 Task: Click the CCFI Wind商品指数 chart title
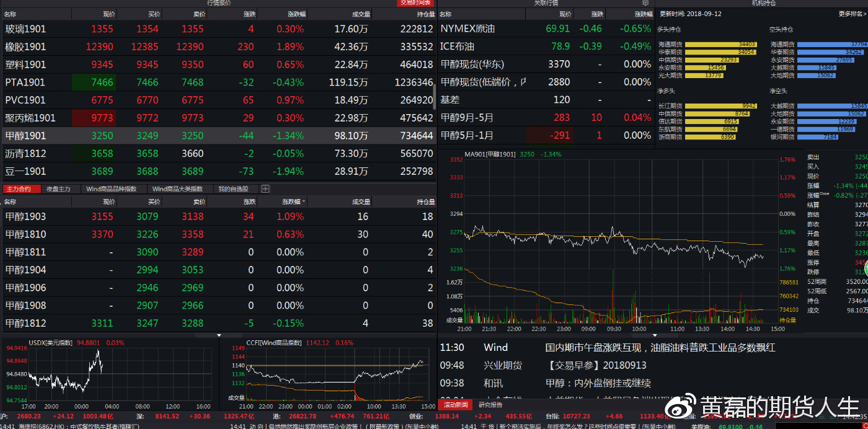click(x=273, y=342)
